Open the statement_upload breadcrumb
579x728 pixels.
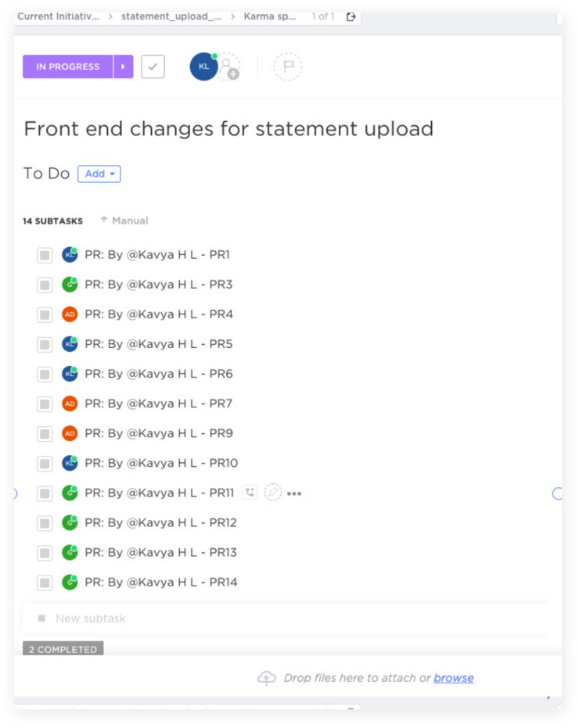171,16
